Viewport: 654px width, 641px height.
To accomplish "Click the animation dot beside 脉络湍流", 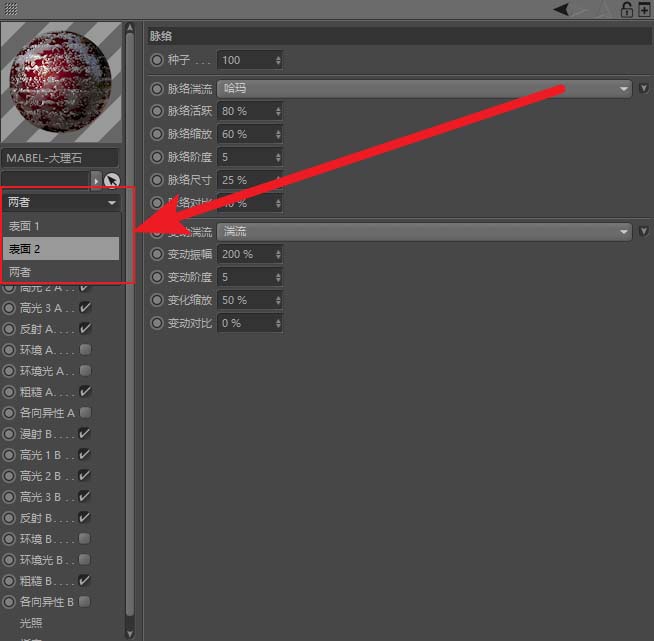I will pos(157,88).
